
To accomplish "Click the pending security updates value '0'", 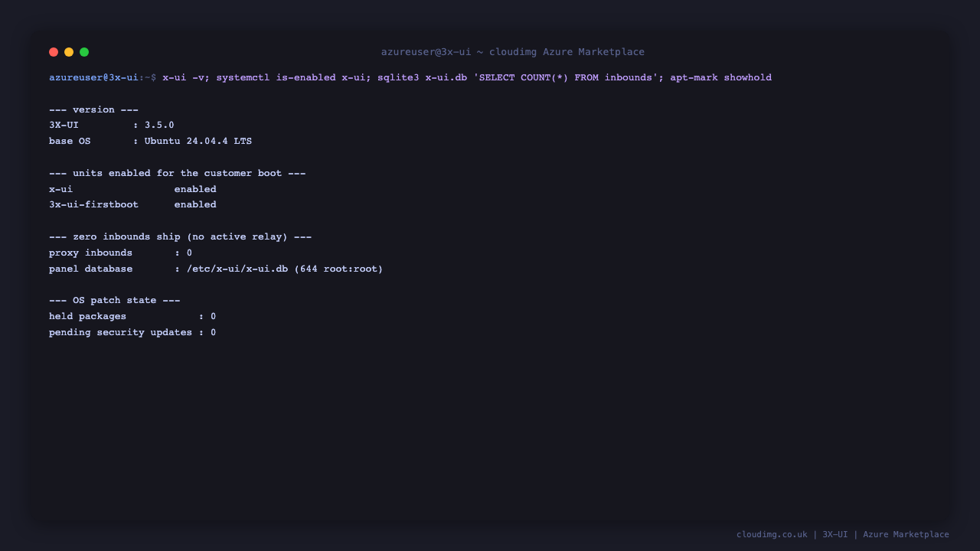I will pos(213,332).
